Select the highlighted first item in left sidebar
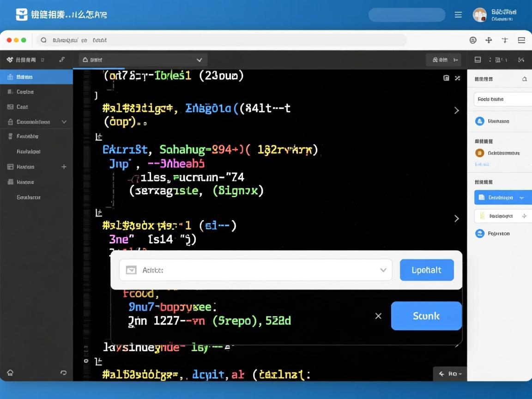Image resolution: width=532 pixels, height=399 pixels. 36,77
